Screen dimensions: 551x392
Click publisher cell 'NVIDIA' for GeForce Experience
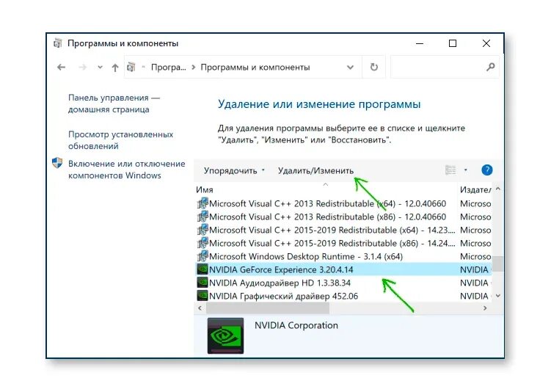[x=475, y=269]
